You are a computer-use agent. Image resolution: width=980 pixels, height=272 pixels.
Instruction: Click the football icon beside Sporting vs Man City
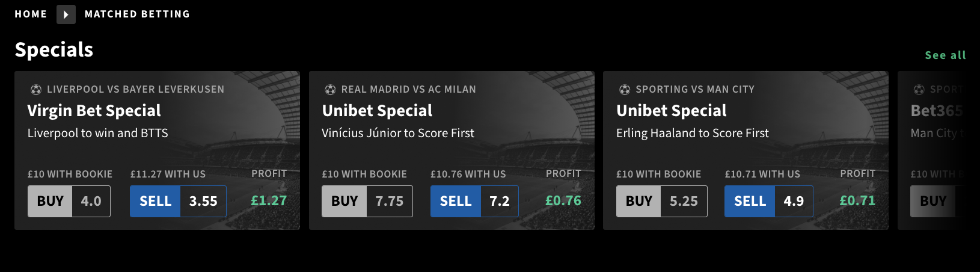pyautogui.click(x=625, y=90)
